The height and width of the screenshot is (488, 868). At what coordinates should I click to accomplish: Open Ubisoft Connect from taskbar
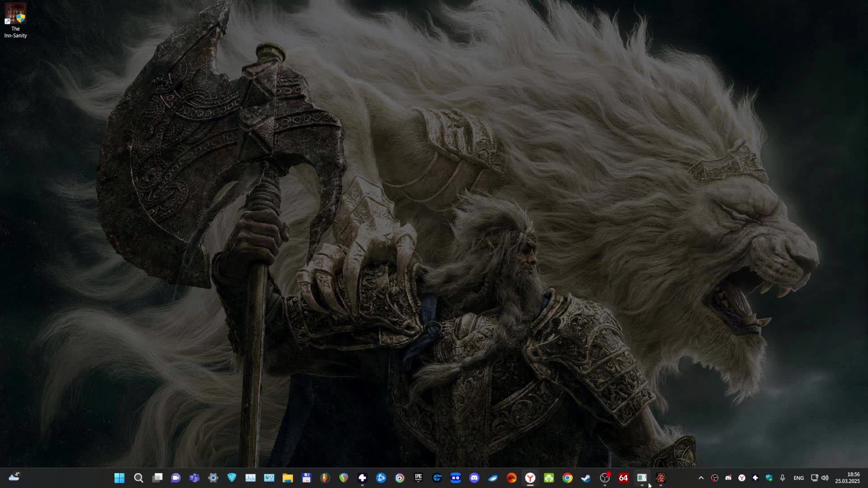point(400,478)
